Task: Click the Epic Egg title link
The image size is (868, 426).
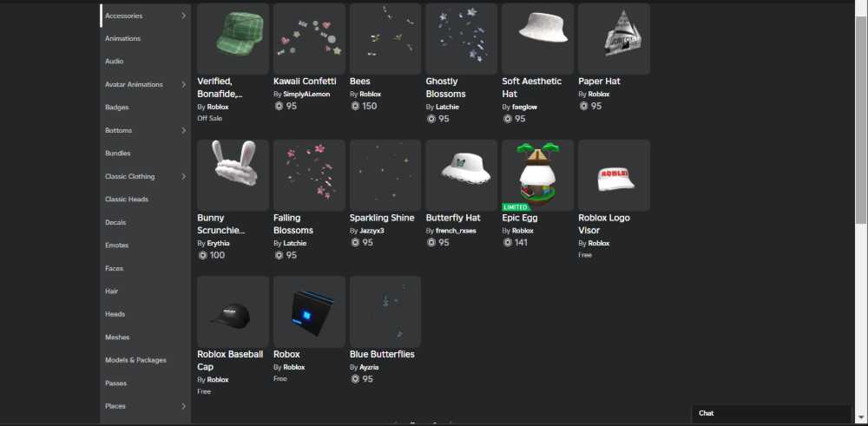Action: (520, 218)
